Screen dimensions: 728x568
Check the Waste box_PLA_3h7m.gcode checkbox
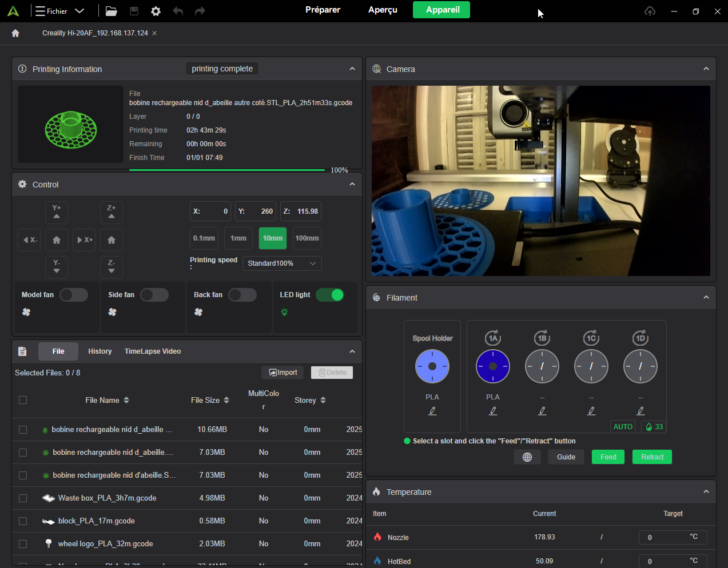(x=23, y=498)
